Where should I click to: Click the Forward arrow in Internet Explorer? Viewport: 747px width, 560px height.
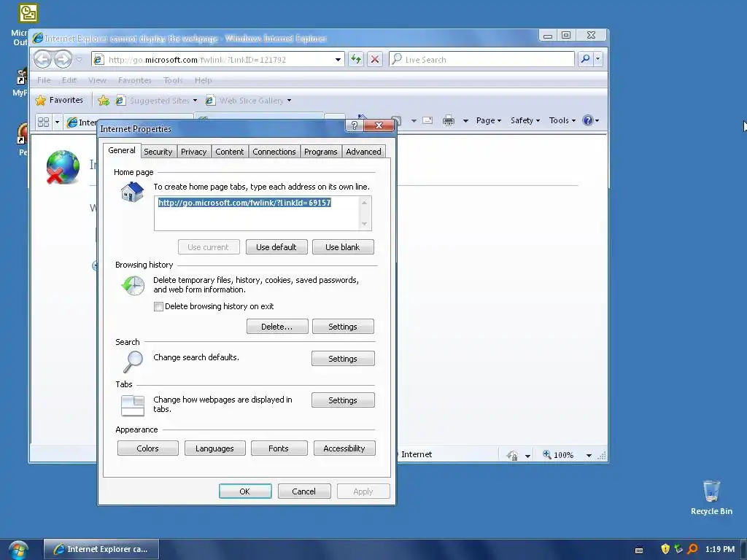pos(63,59)
